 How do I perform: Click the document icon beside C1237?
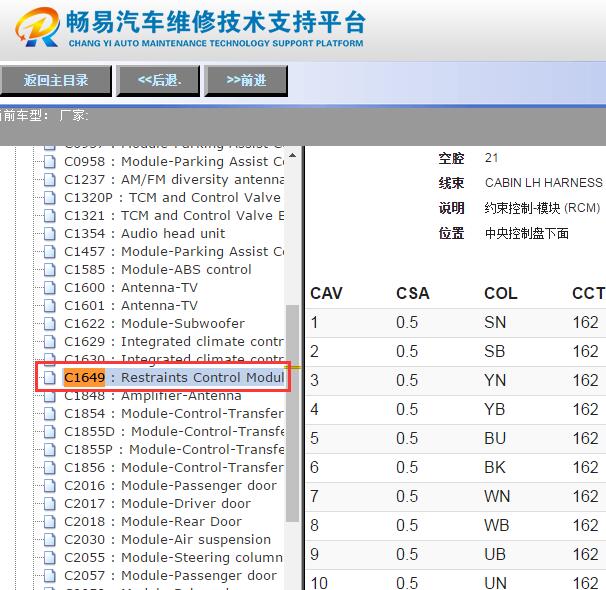[x=49, y=180]
